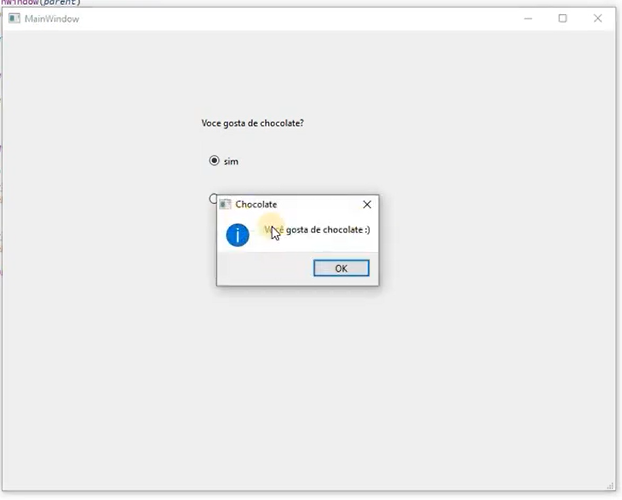The width and height of the screenshot is (622, 500).
Task: Click the Chocolate dialog's title bar icon
Action: tap(226, 204)
